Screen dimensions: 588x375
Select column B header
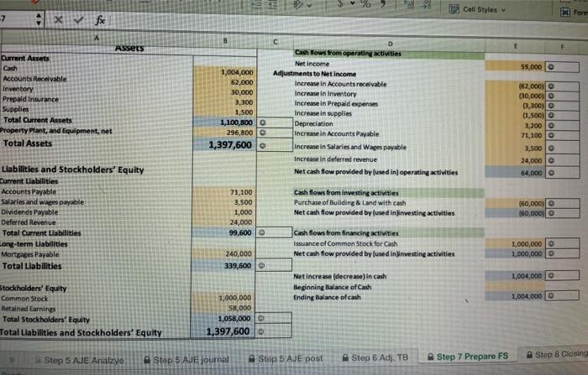pos(225,40)
